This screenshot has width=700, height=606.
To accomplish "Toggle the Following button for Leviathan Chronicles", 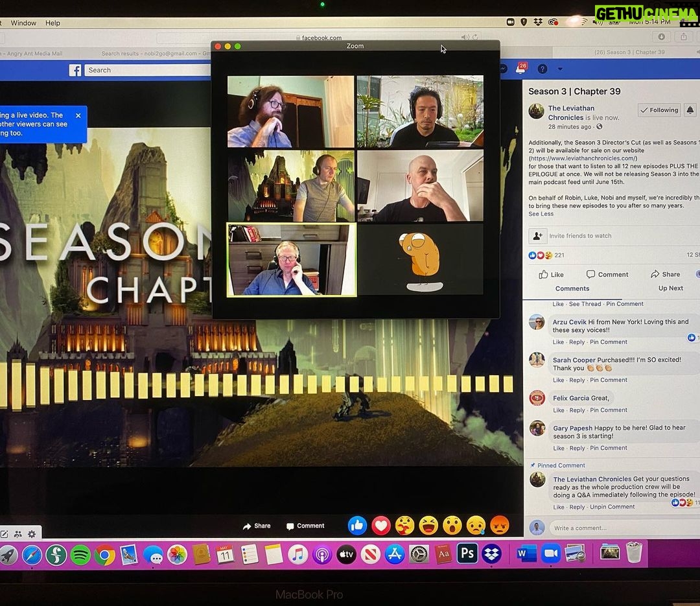I will click(x=659, y=110).
